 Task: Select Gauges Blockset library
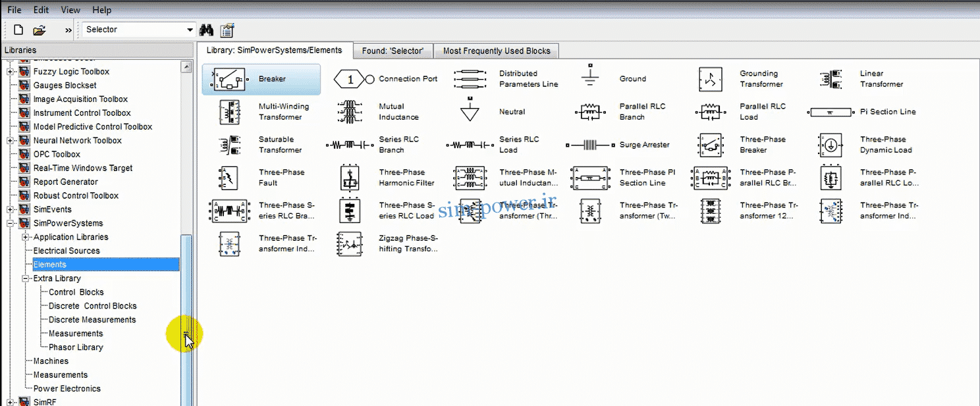(x=65, y=85)
